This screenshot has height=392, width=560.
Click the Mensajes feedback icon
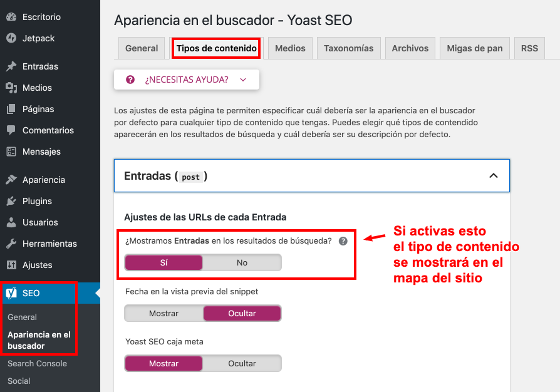pyautogui.click(x=11, y=152)
